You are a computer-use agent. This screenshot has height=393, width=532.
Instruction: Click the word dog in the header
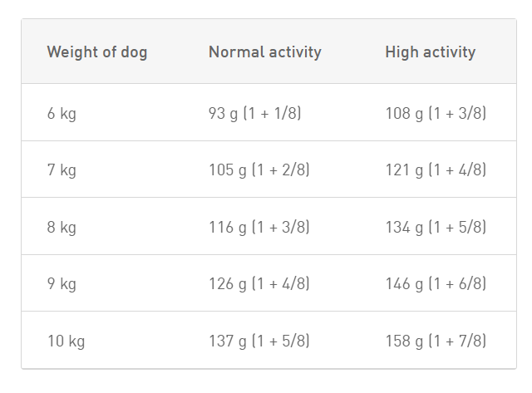(x=134, y=53)
